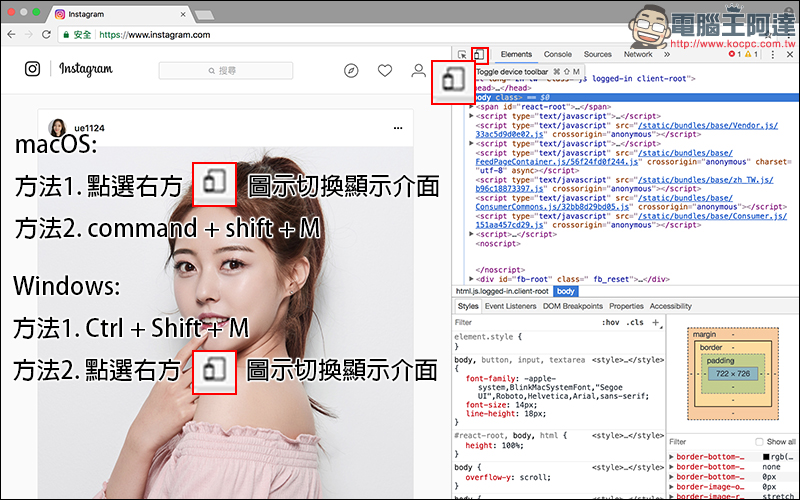Select the noscript opening tag row
800x500 pixels.
coord(498,243)
